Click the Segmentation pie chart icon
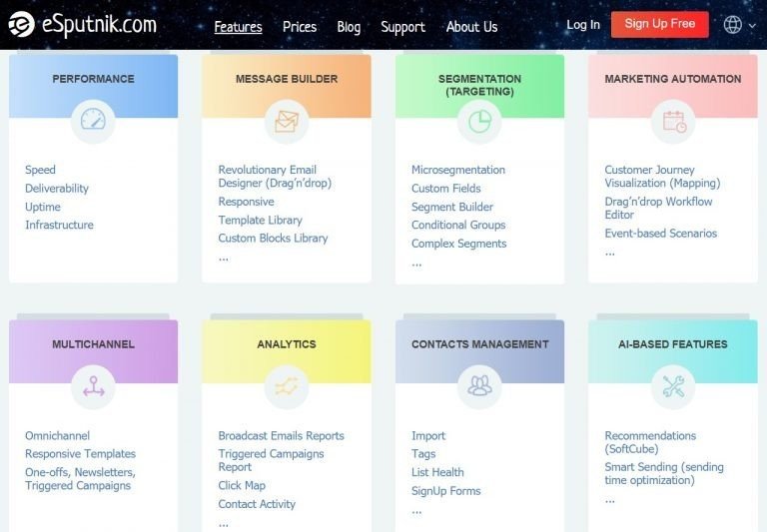767x532 pixels. (479, 121)
